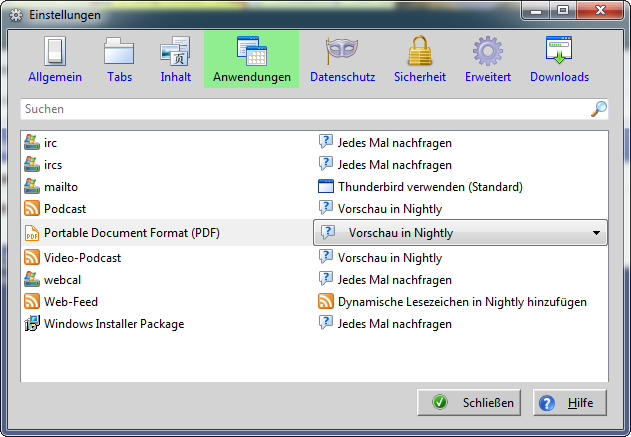The width and height of the screenshot is (631, 437).
Task: Select the Video-Podcast content type row
Action: coord(82,258)
